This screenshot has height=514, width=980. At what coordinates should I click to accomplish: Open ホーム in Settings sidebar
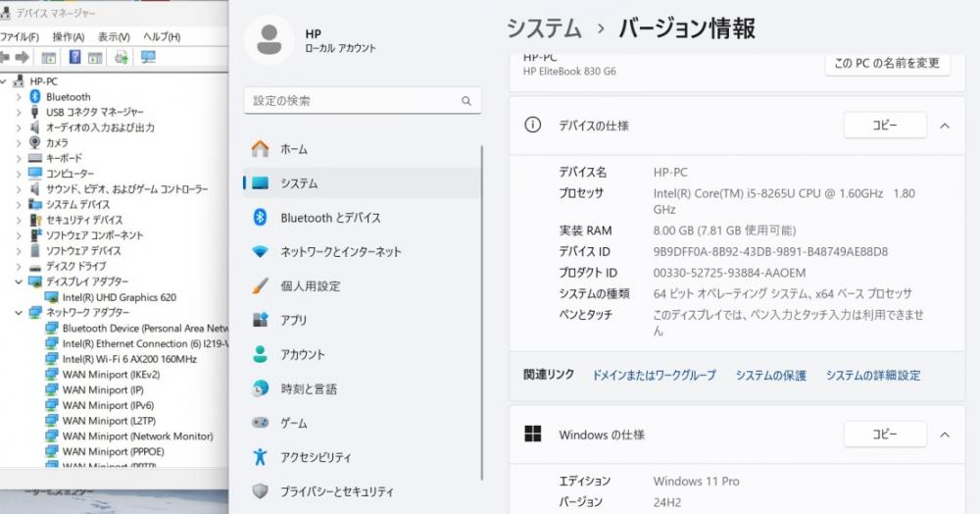[x=363, y=149]
